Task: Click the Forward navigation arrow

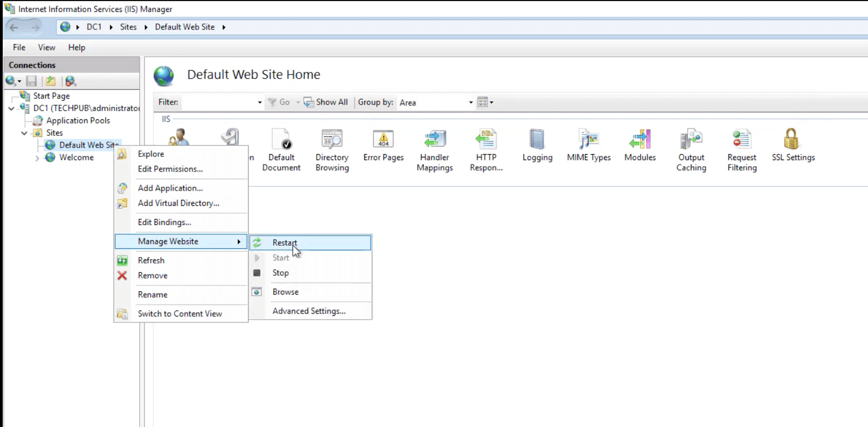Action: click(x=35, y=27)
